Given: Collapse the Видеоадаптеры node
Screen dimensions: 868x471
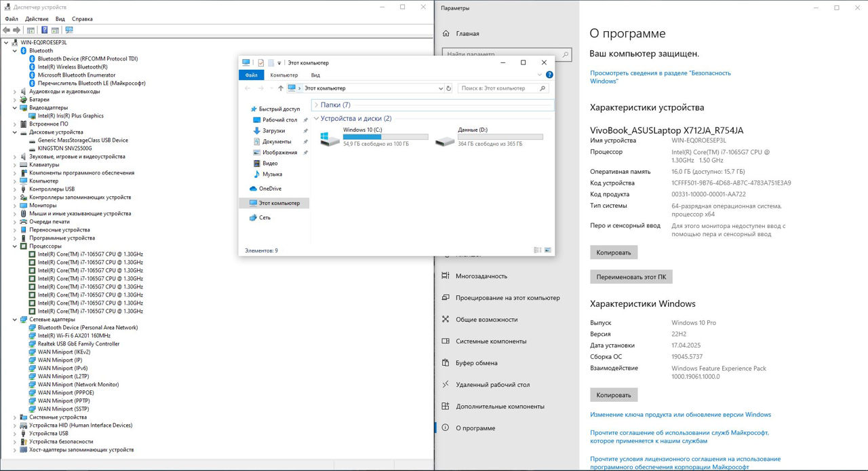Looking at the screenshot, I should tap(15, 107).
